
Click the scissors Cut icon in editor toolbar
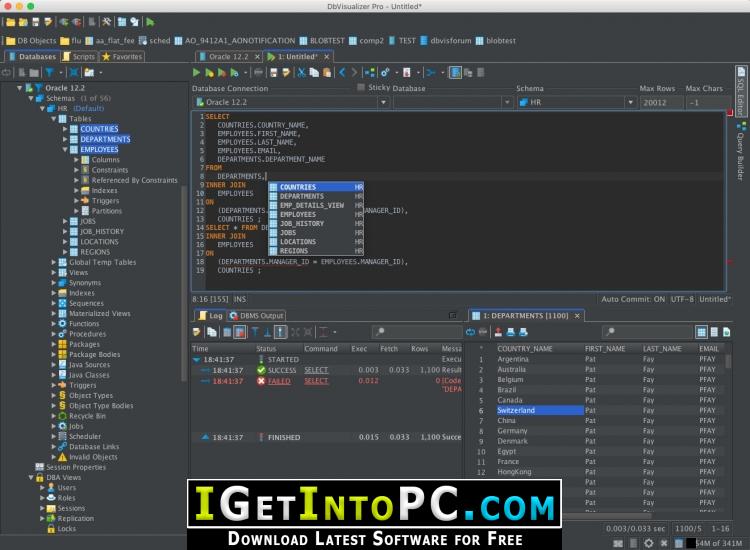tap(301, 73)
